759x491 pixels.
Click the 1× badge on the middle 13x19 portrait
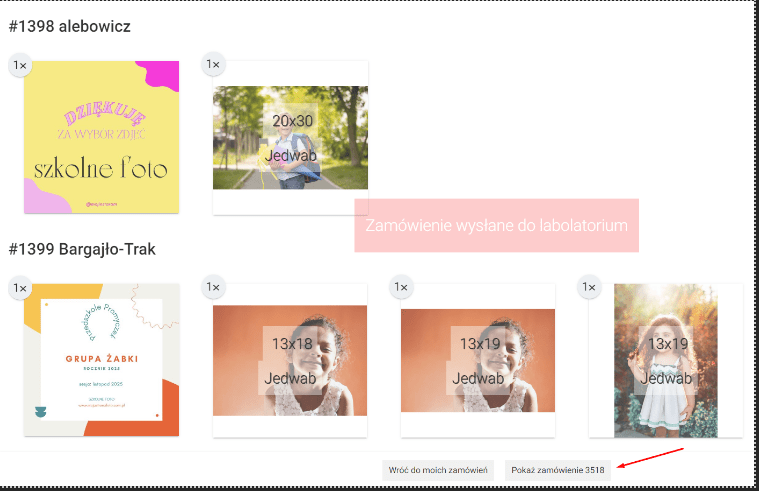click(x=401, y=288)
